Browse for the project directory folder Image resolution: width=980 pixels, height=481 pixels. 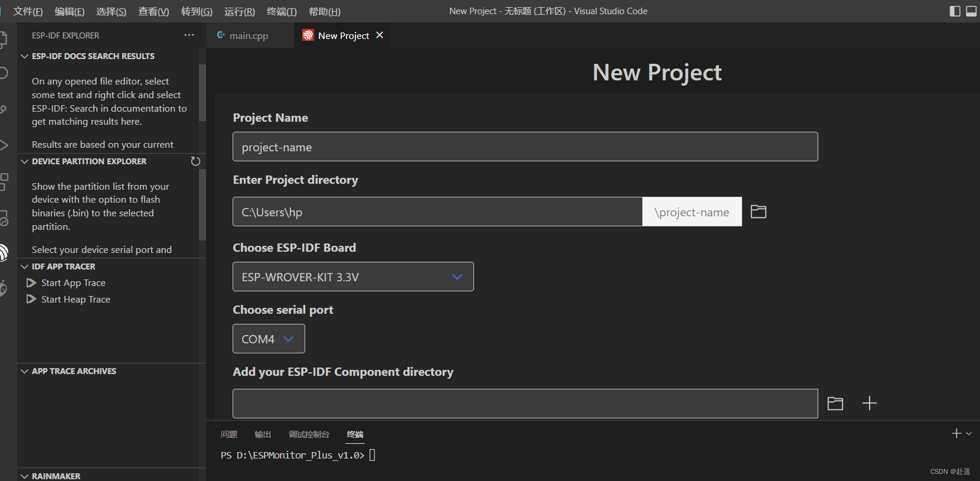tap(758, 212)
